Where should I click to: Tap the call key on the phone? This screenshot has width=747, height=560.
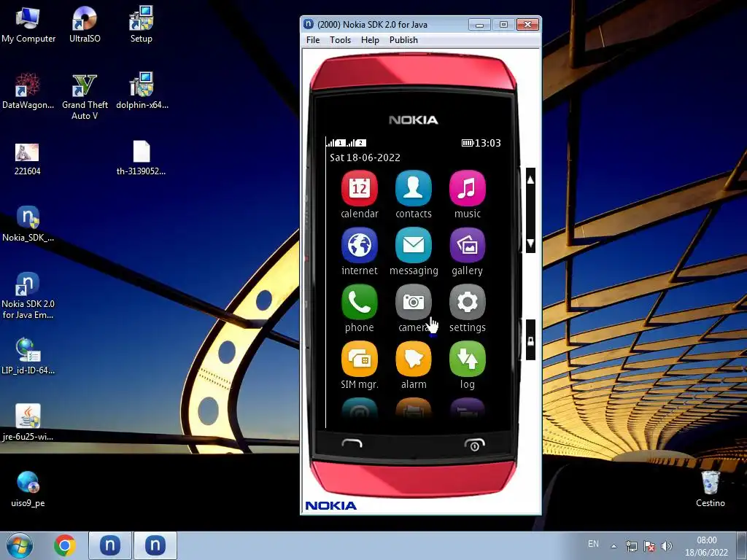point(352,444)
